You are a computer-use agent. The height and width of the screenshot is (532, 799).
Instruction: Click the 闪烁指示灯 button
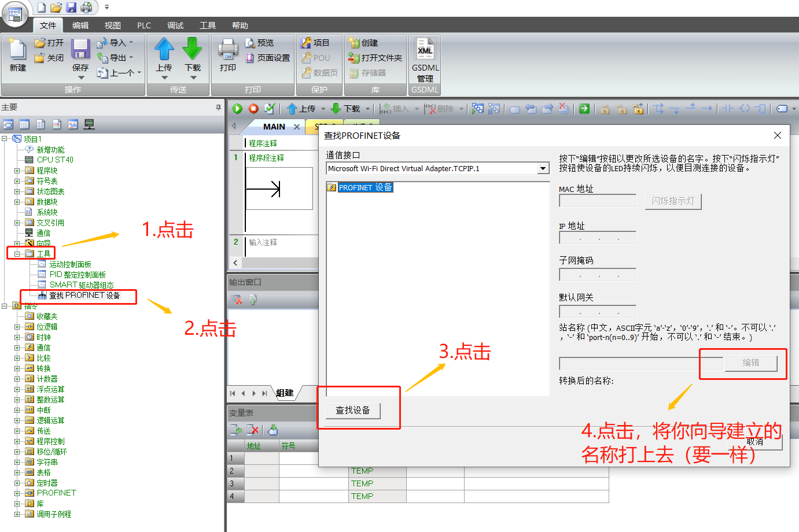673,201
